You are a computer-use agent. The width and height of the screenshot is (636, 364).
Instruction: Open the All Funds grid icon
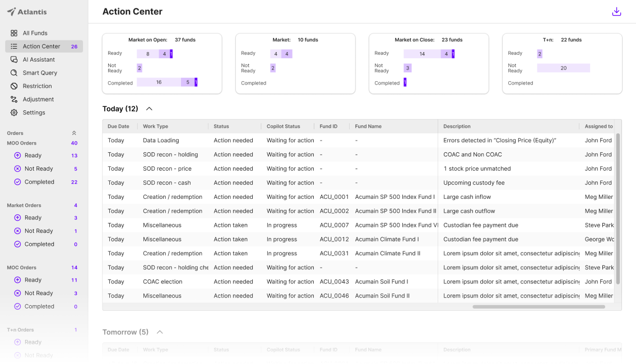click(x=15, y=32)
